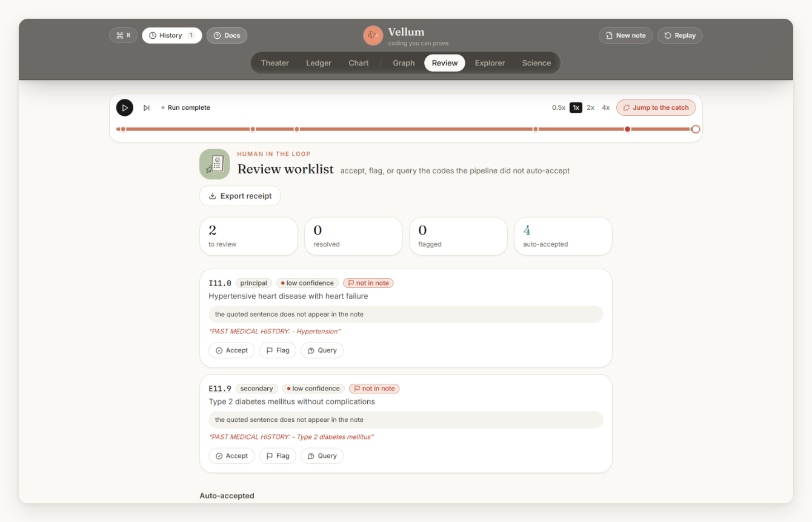The image size is (812, 522).
Task: Open the History panel
Action: (172, 35)
